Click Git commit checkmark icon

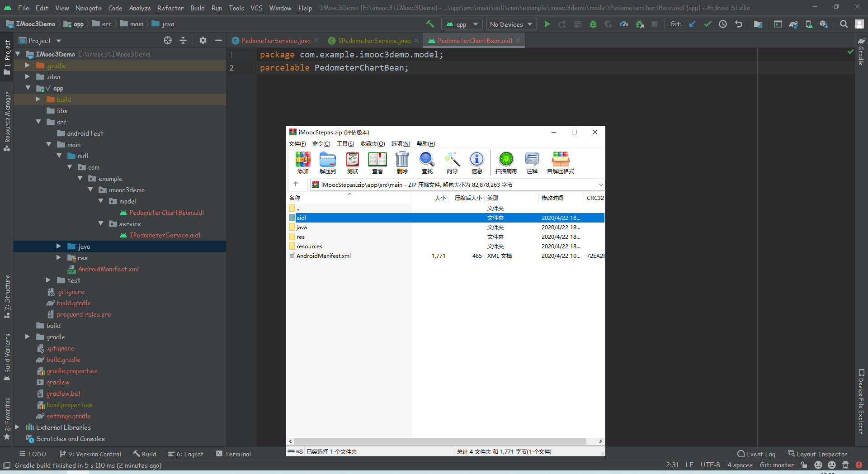click(x=708, y=24)
